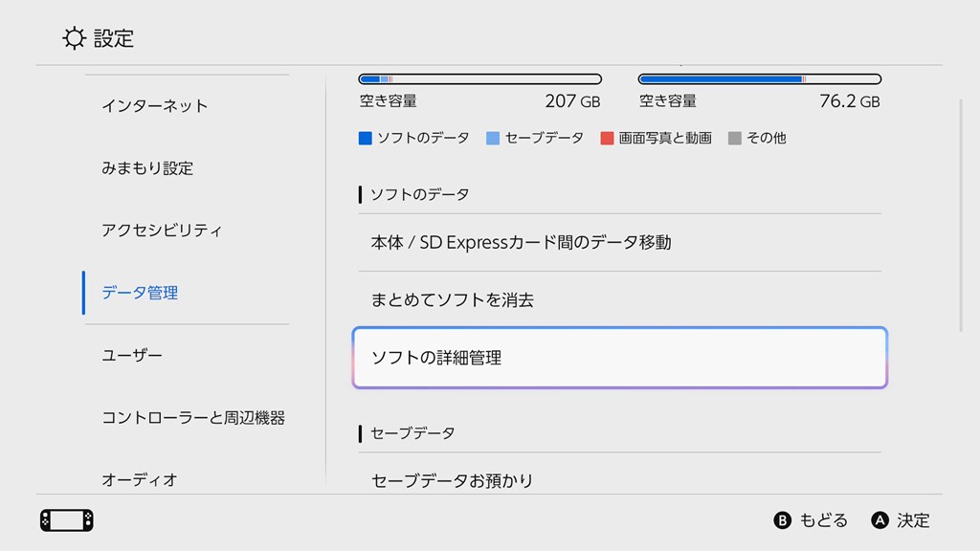Click the 207 GB free storage bar

[x=479, y=79]
